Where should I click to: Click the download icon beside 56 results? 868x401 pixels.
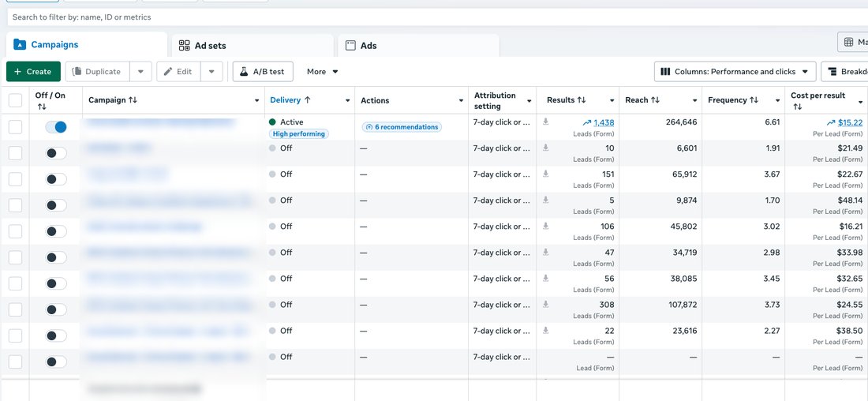[x=545, y=278]
